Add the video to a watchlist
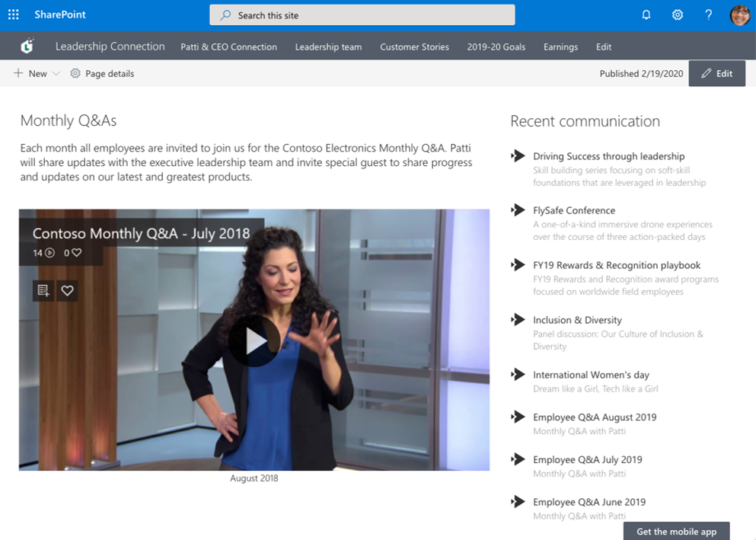The width and height of the screenshot is (756, 540). [x=43, y=290]
